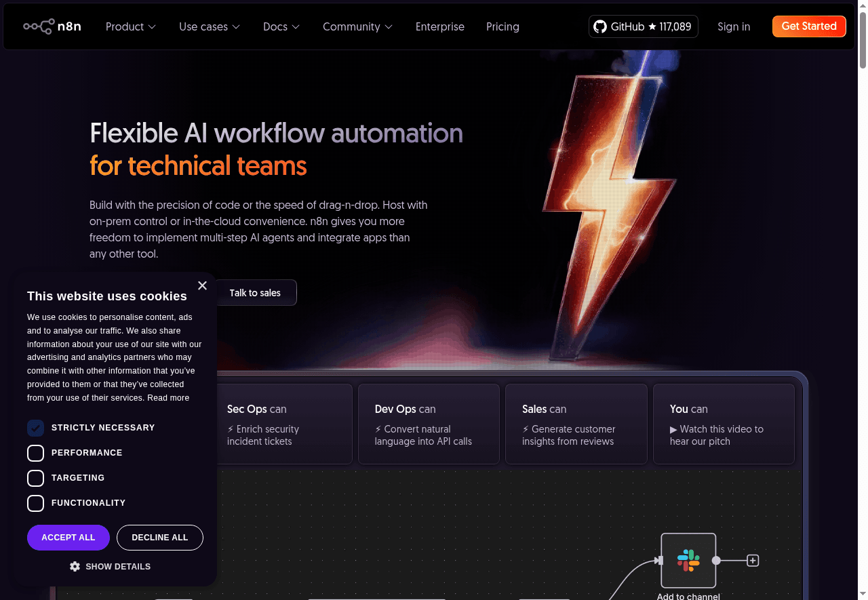This screenshot has width=868, height=600.
Task: Enable the Performance cookies checkbox
Action: [x=35, y=453]
